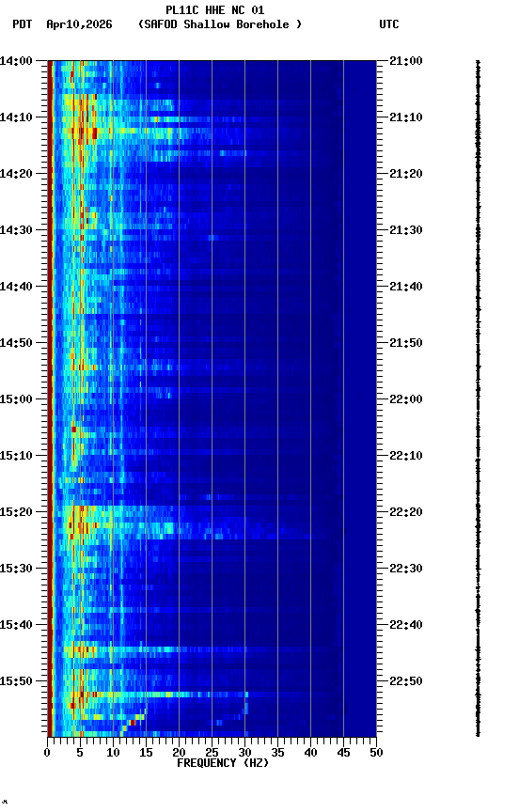The width and height of the screenshot is (519, 812).
Task: Click the 14:20 PDT time label
Action: point(16,174)
